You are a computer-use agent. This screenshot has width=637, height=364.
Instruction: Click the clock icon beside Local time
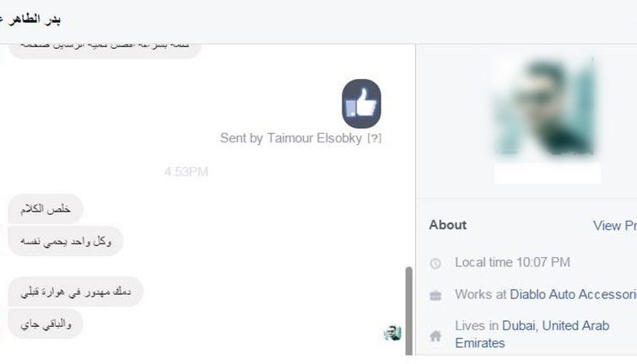pos(435,264)
